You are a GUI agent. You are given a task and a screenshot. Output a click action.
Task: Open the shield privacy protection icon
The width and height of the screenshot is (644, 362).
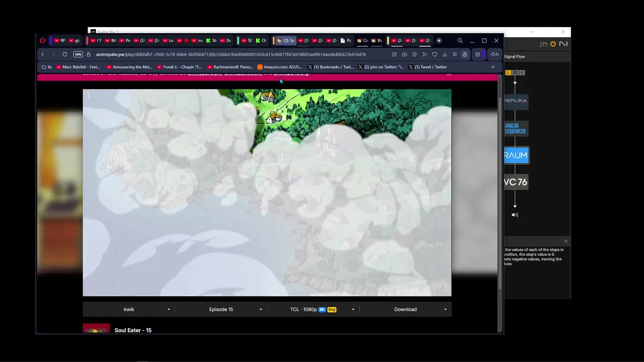click(x=415, y=54)
